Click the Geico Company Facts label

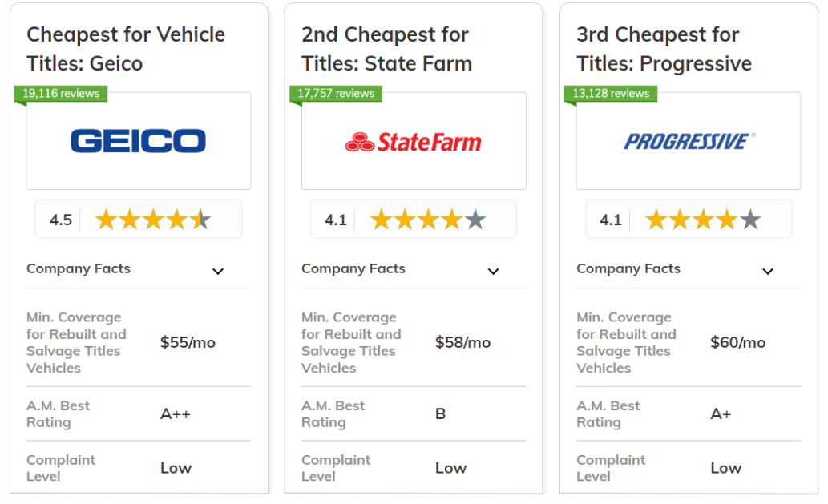coord(79,268)
